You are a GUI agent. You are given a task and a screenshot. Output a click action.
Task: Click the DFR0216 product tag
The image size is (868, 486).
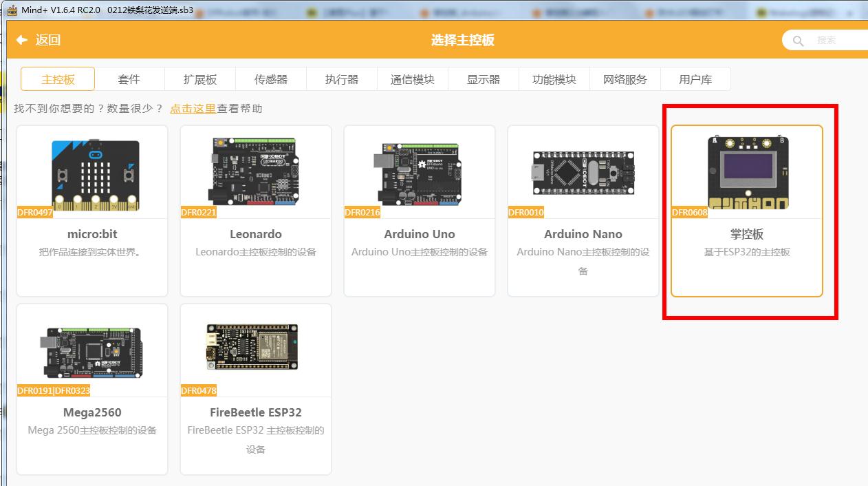362,212
